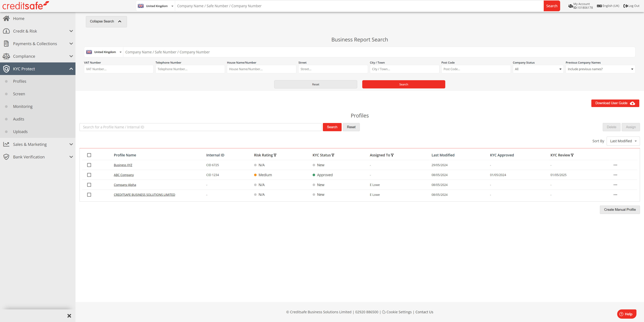Open country dropdown in Business Report Search
The height and width of the screenshot is (322, 644).
click(104, 52)
